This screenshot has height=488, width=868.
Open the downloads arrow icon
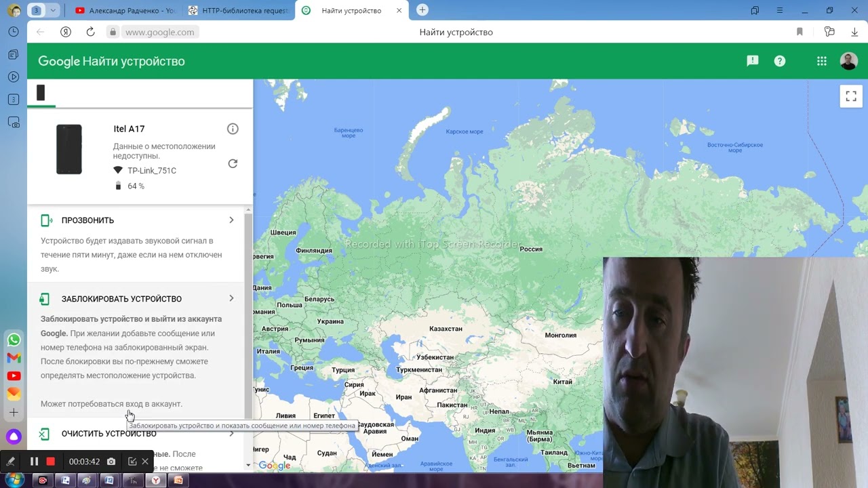pos(854,32)
